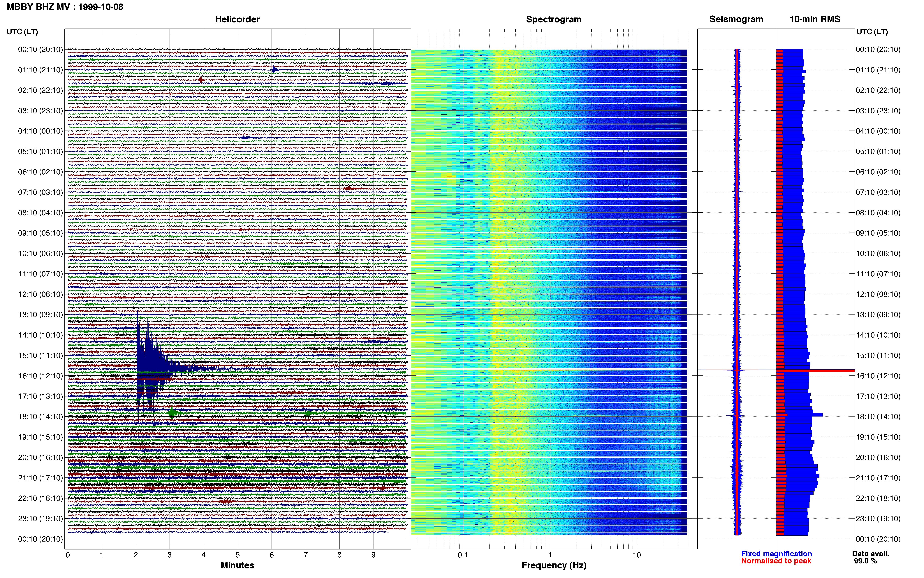The image size is (924, 578).
Task: Click the 'Frequency (Hz)' x-axis label
Action: coord(554,565)
